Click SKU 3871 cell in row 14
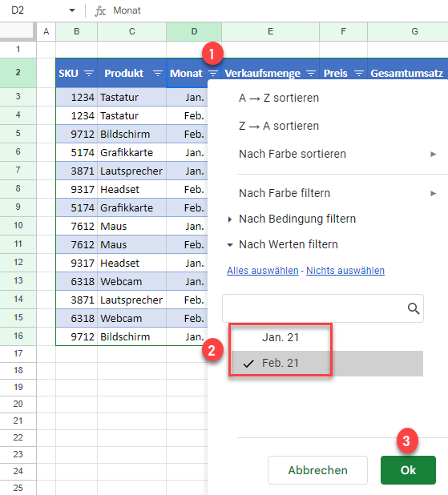The height and width of the screenshot is (495, 448). pyautogui.click(x=76, y=300)
